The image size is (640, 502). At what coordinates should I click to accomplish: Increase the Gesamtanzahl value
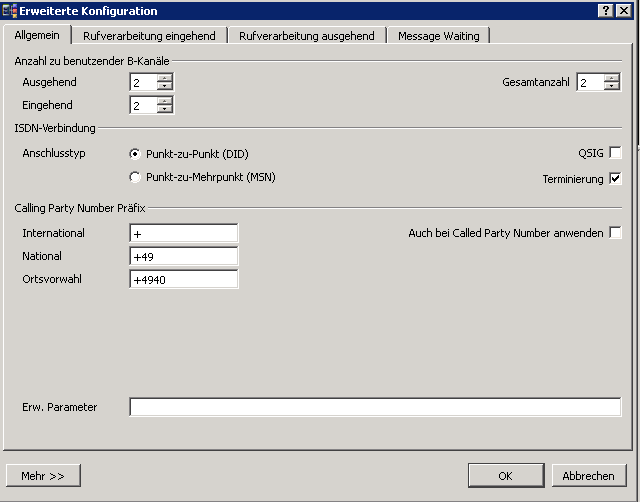point(613,78)
